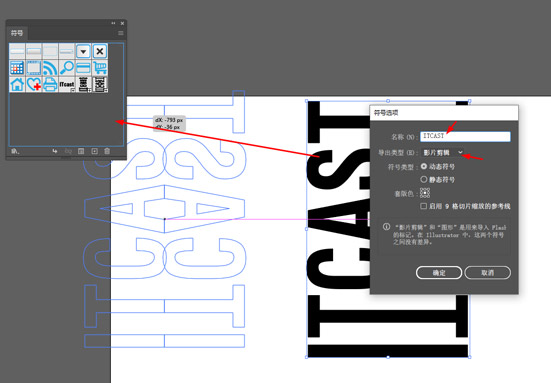The width and height of the screenshot is (551, 383).
Task: Click the 取消 button
Action: pos(487,272)
